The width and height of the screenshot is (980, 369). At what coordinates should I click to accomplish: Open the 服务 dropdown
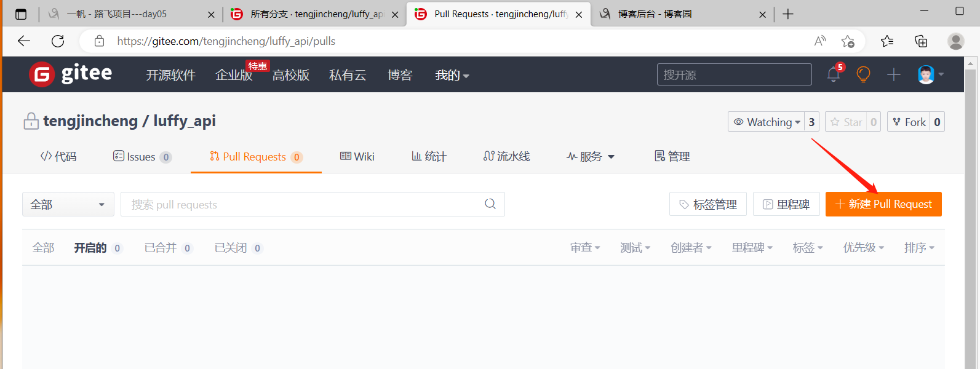point(591,157)
